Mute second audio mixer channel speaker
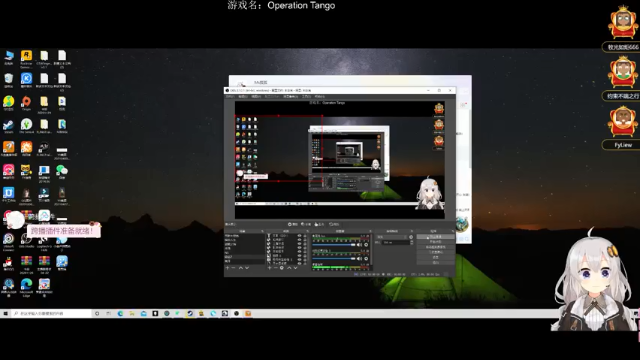This screenshot has height=360, width=640. point(359,259)
